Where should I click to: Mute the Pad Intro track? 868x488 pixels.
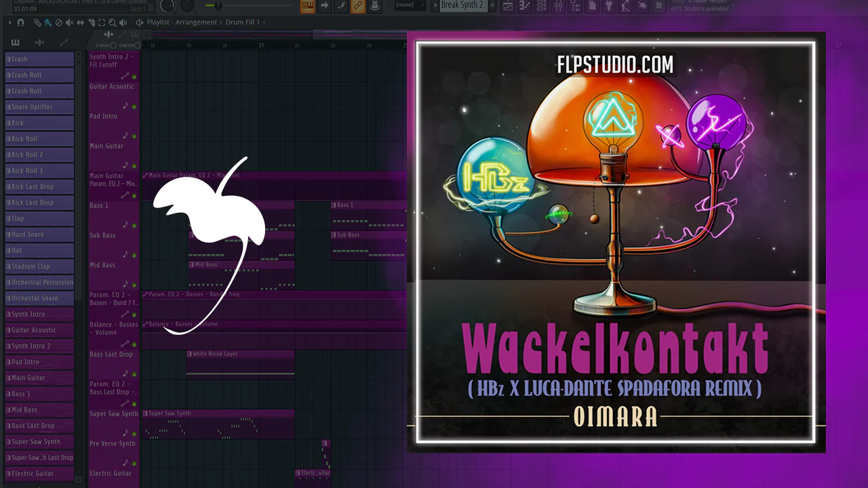[134, 136]
